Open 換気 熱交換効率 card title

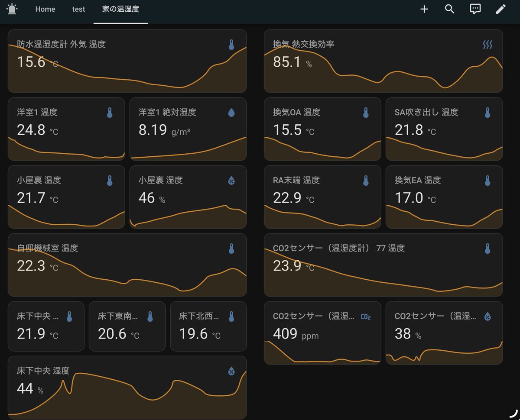click(303, 44)
